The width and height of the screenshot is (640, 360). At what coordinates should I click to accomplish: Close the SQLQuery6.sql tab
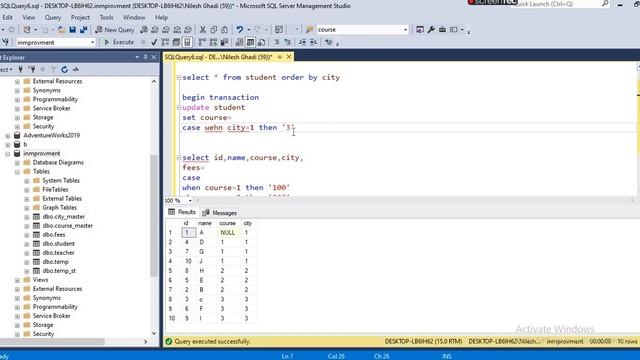coord(289,57)
